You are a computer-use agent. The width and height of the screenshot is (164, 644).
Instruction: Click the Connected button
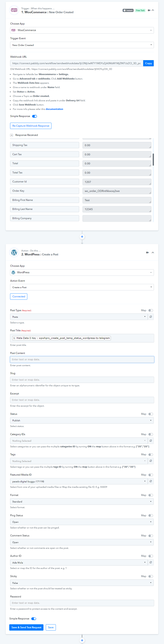coord(19,297)
